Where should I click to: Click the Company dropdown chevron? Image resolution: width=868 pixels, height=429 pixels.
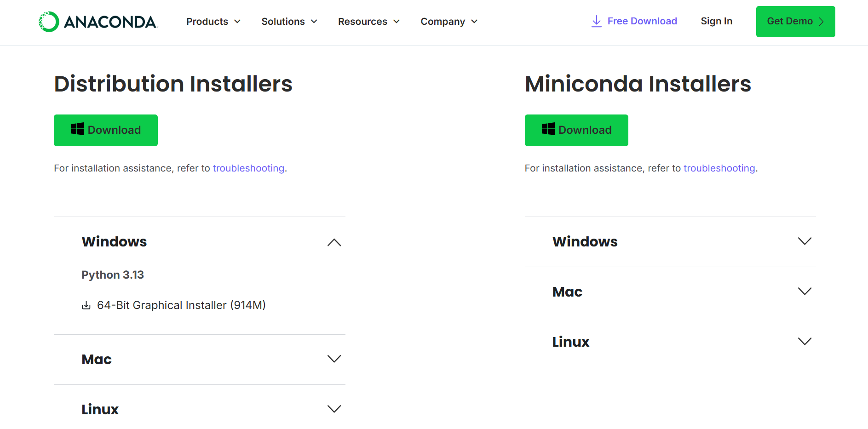pyautogui.click(x=474, y=22)
